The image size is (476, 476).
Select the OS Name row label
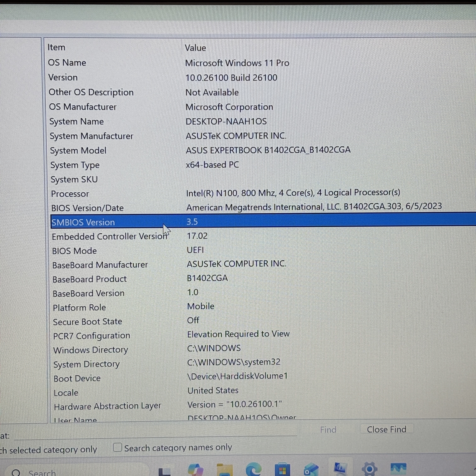click(x=67, y=63)
